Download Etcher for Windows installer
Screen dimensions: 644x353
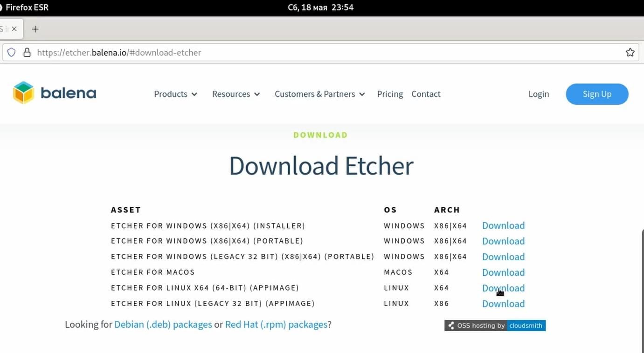(x=503, y=226)
